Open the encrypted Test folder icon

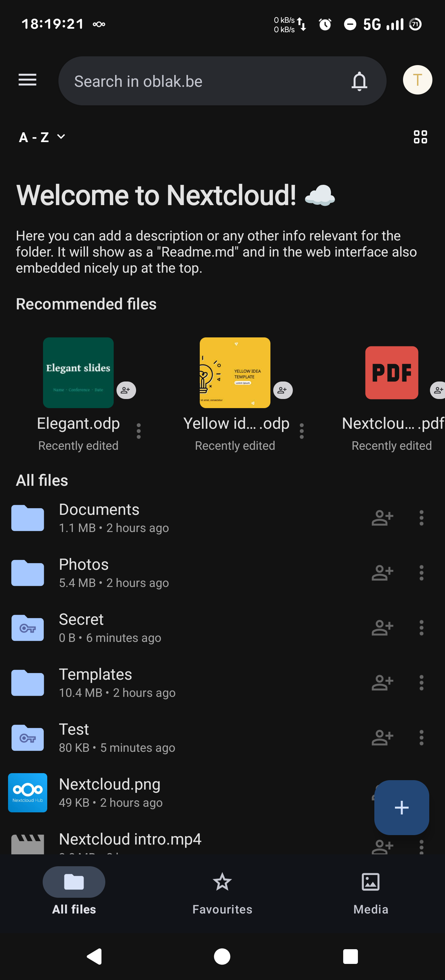28,738
